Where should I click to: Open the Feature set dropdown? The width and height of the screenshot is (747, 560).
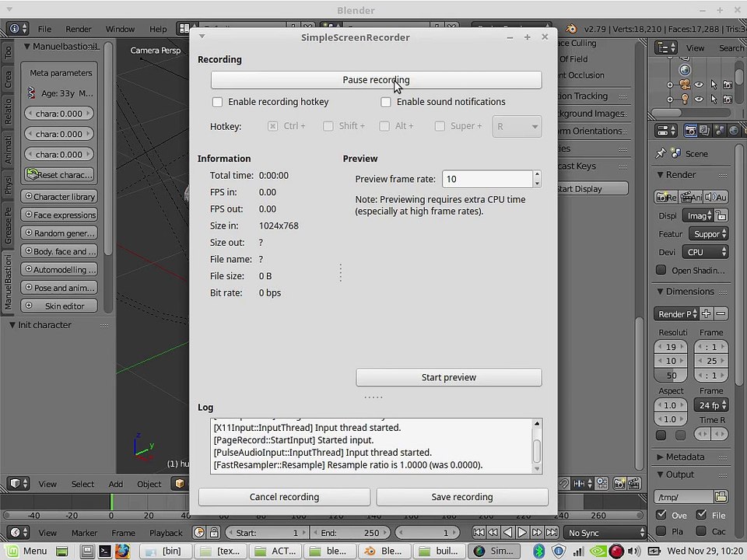pyautogui.click(x=709, y=234)
